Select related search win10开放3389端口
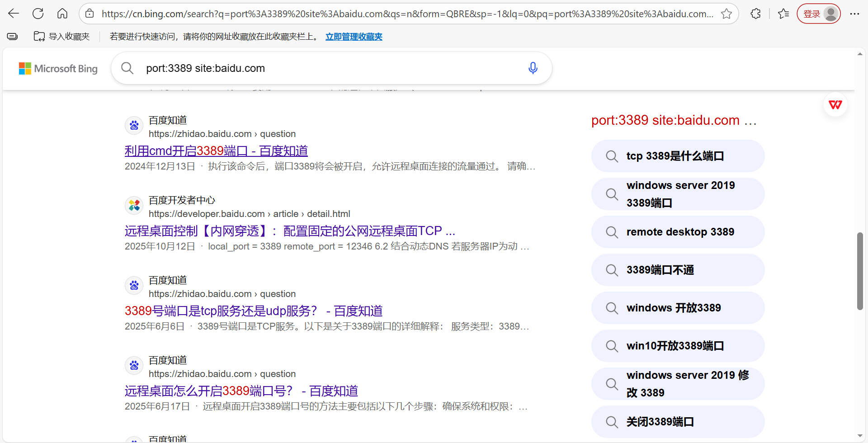This screenshot has height=443, width=868. (678, 346)
